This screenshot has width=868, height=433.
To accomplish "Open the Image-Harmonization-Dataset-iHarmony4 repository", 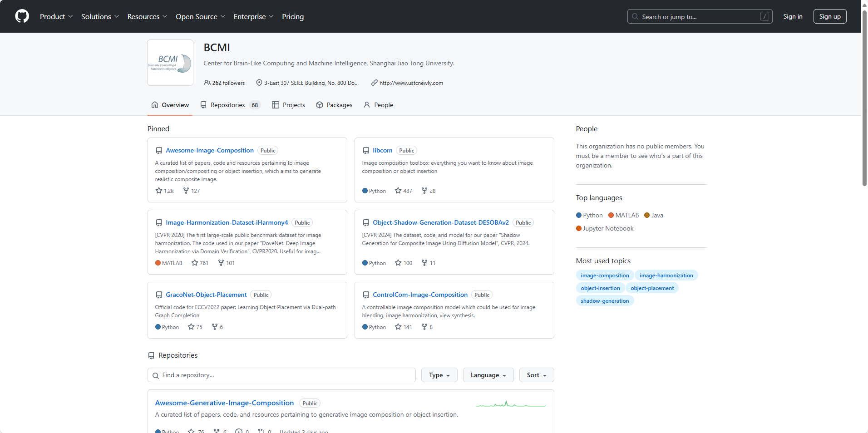I will coord(227,222).
